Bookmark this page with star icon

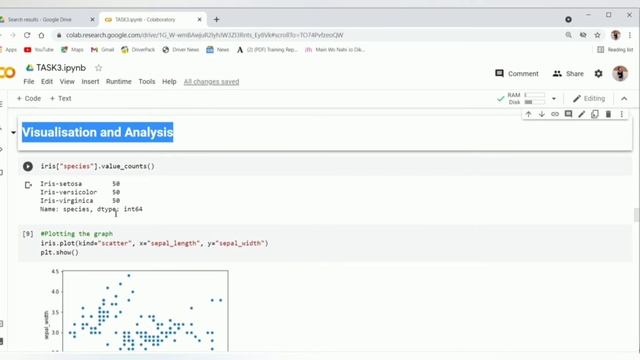coord(598,35)
